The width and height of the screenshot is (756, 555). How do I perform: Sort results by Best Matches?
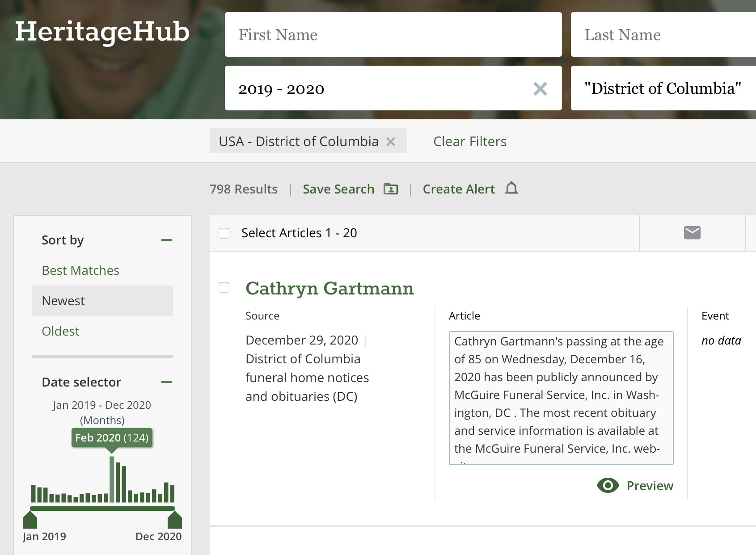[80, 270]
